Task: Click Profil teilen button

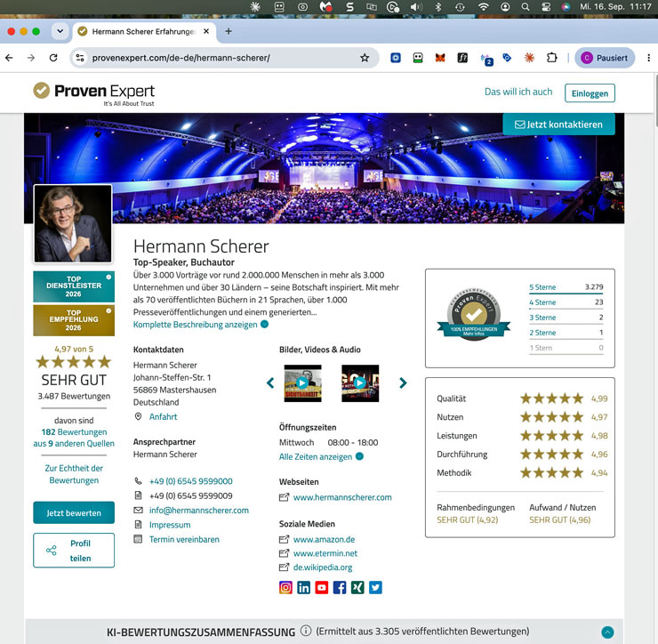Action: click(74, 551)
